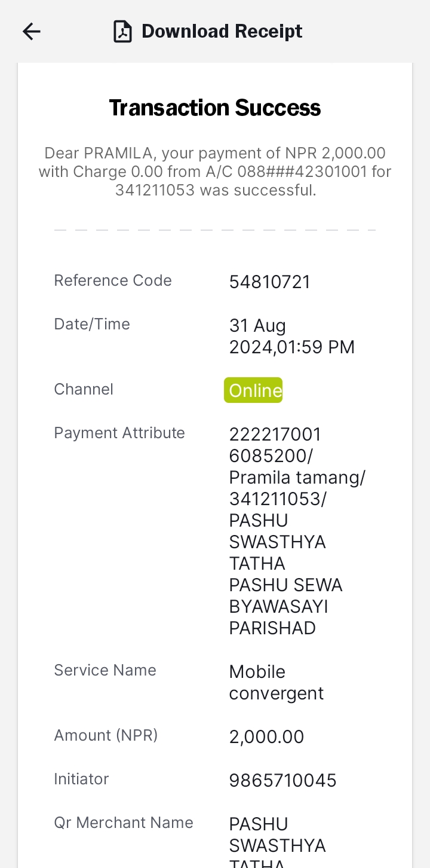Click the green Online channel badge
The height and width of the screenshot is (868, 430).
point(253,390)
